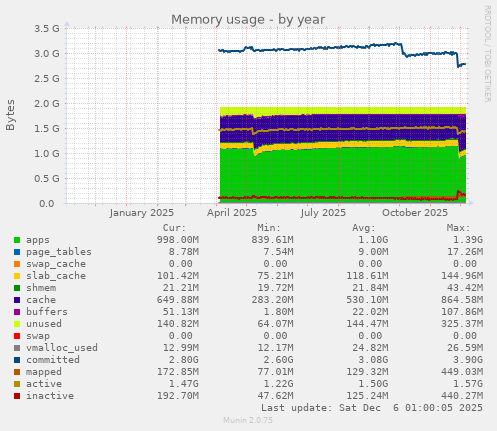
Task: Click active current value 1.47G
Action: click(184, 384)
